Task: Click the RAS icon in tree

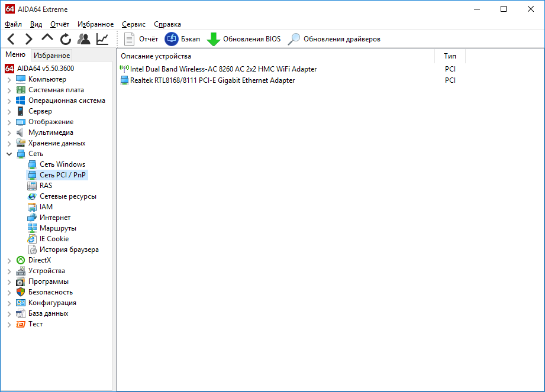Action: (x=32, y=186)
